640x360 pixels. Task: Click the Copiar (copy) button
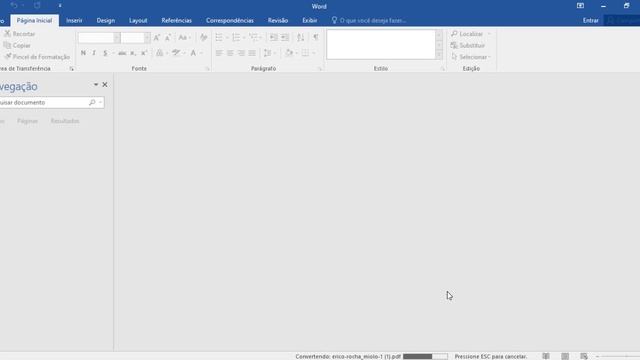(x=17, y=45)
